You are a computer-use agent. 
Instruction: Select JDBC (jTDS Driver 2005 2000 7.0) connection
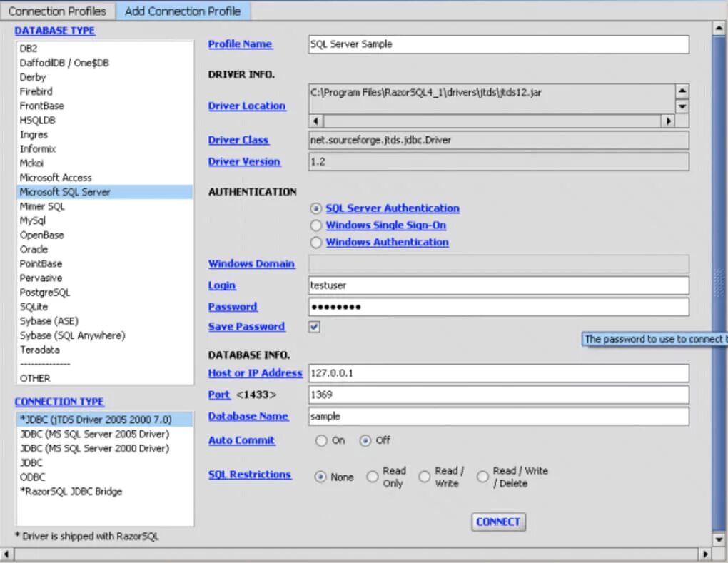104,420
